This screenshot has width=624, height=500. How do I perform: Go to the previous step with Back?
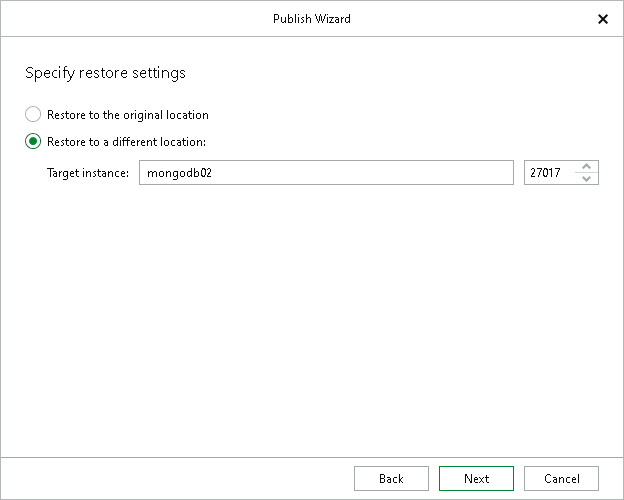[391, 478]
